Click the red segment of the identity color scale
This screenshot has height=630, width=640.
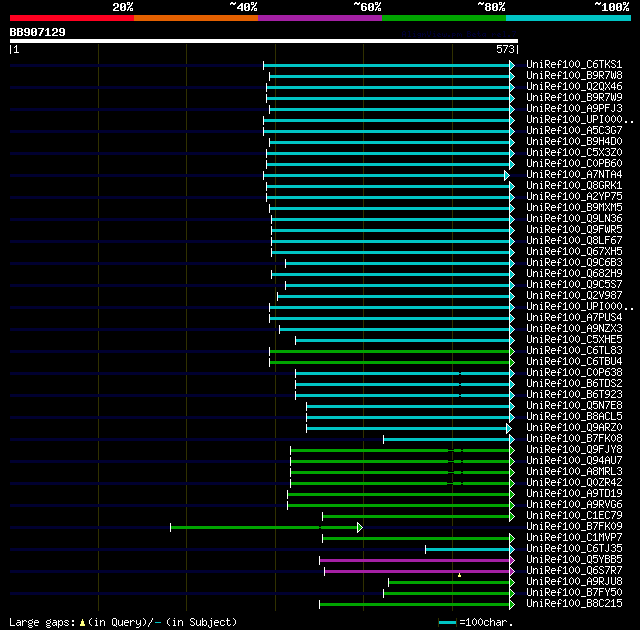[72, 18]
